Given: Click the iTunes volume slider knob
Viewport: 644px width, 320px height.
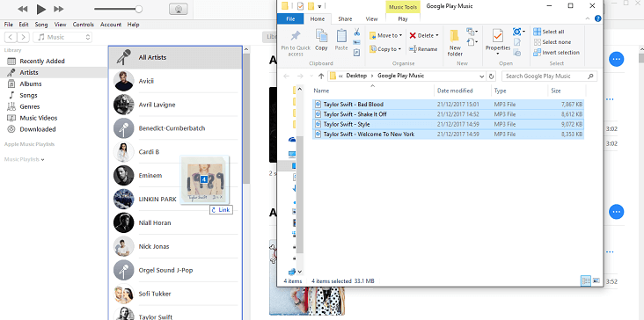Looking at the screenshot, I should coord(139,9).
